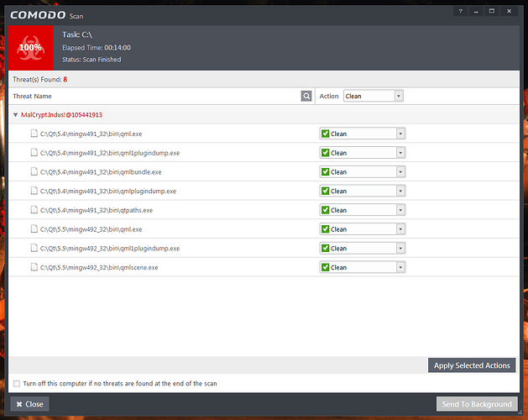Open action dropdown arrow for qmlscene.exe
Image resolution: width=528 pixels, height=420 pixels.
(x=400, y=267)
